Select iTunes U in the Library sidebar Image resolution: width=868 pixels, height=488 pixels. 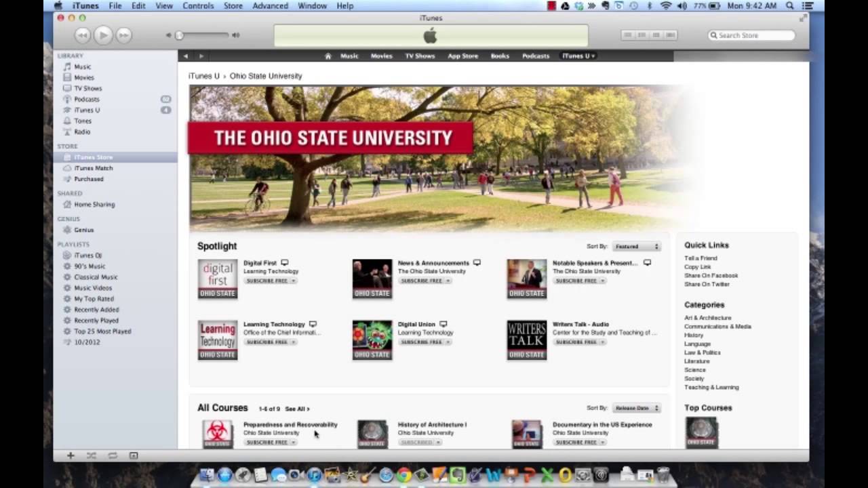pyautogui.click(x=87, y=110)
